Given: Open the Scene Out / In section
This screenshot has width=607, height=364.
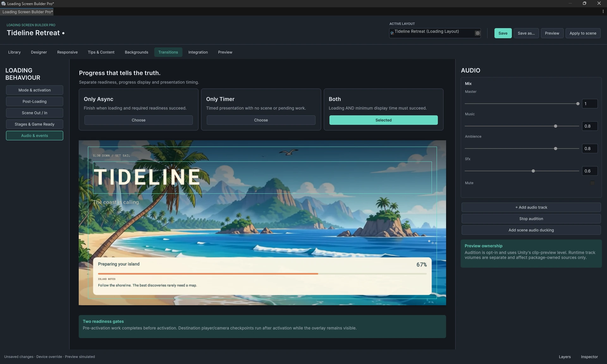Looking at the screenshot, I should point(34,113).
